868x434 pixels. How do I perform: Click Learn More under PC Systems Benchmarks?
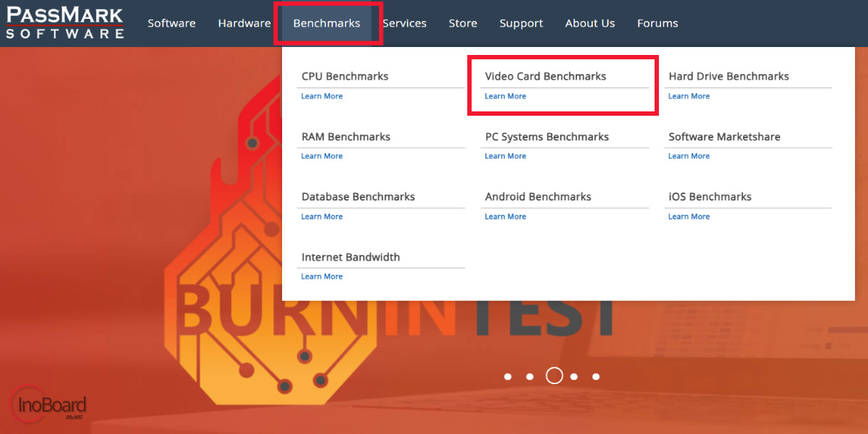pyautogui.click(x=506, y=156)
